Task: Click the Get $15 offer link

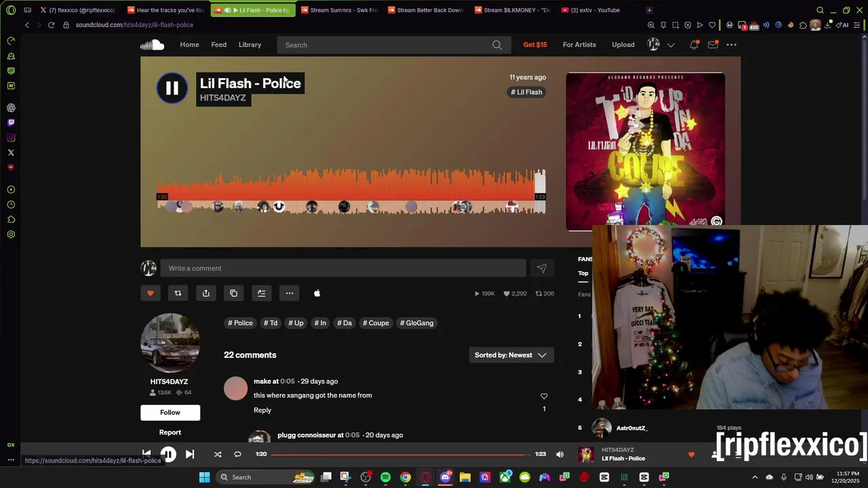Action: pyautogui.click(x=535, y=45)
